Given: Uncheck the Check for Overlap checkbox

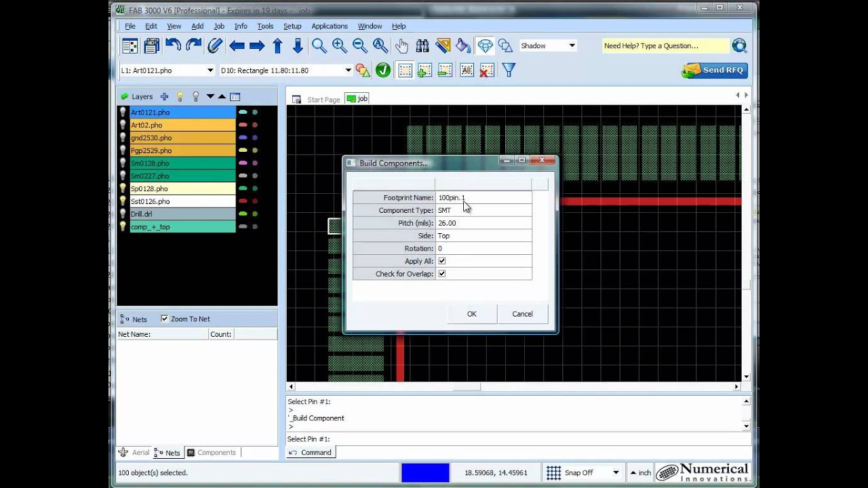Looking at the screenshot, I should pos(442,274).
